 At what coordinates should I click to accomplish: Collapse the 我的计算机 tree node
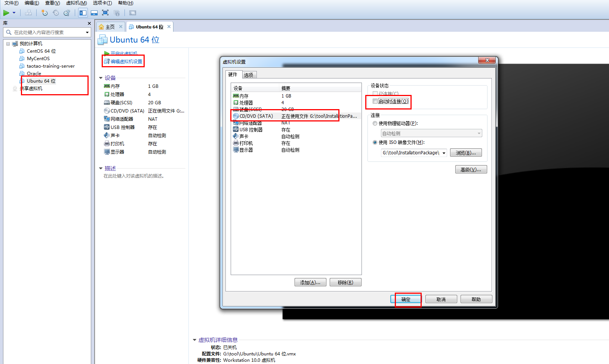pos(8,44)
